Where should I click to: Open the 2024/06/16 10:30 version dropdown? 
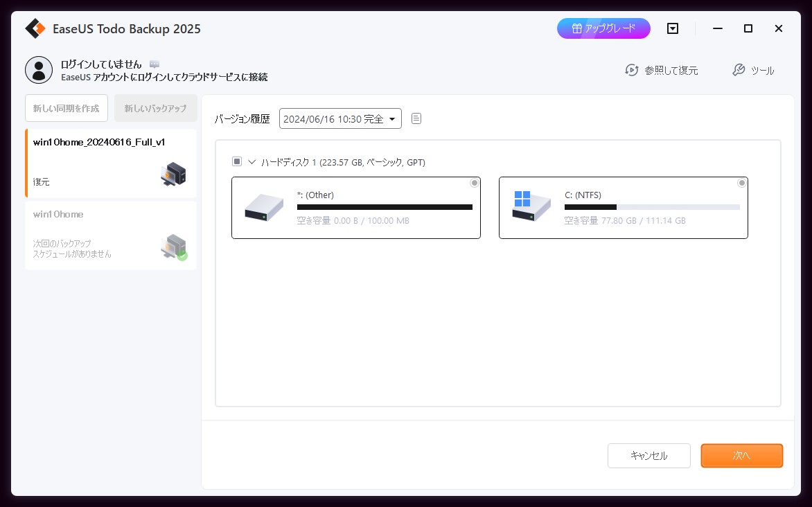[340, 118]
